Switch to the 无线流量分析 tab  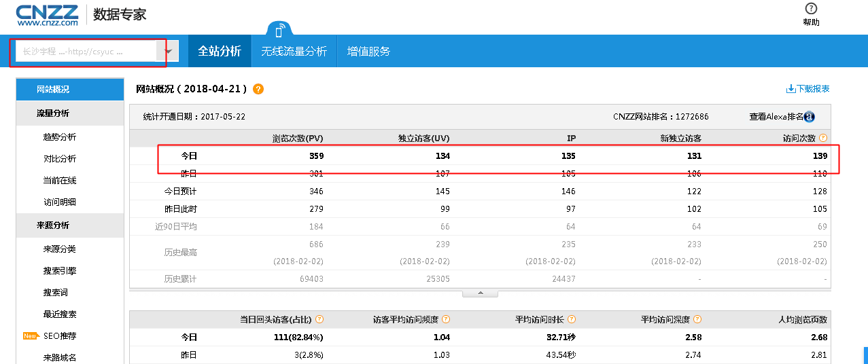click(294, 52)
